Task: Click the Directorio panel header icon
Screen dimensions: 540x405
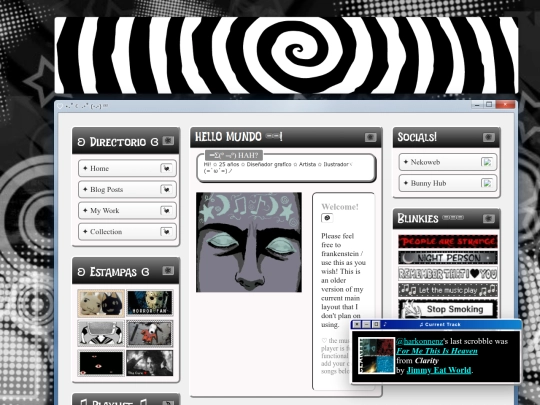Action: (x=168, y=141)
